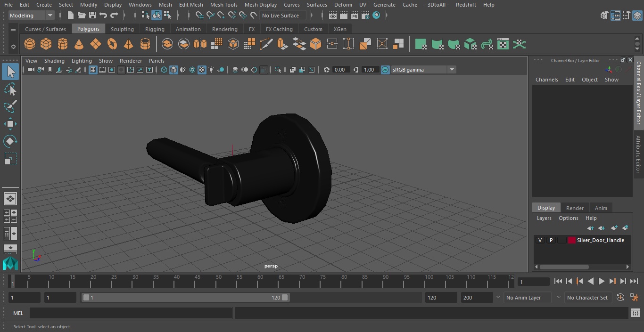This screenshot has width=644, height=332.
Task: Click the Silver_Door_Handle layer color swatch
Action: pyautogui.click(x=572, y=240)
